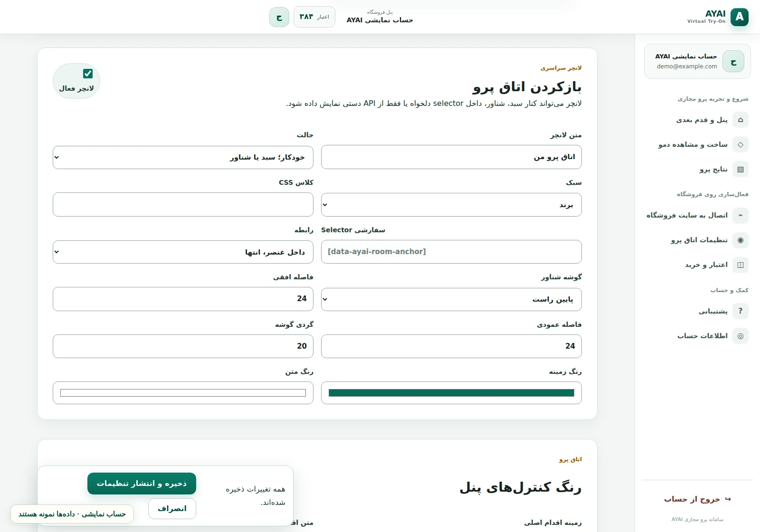Toggle the لانچر فعال checkbox
This screenshot has width=760, height=532.
tap(88, 74)
